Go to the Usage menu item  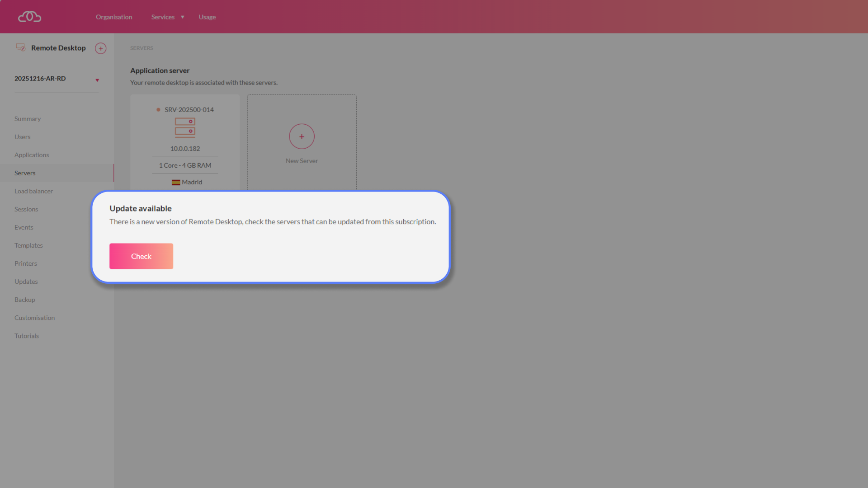pos(207,17)
